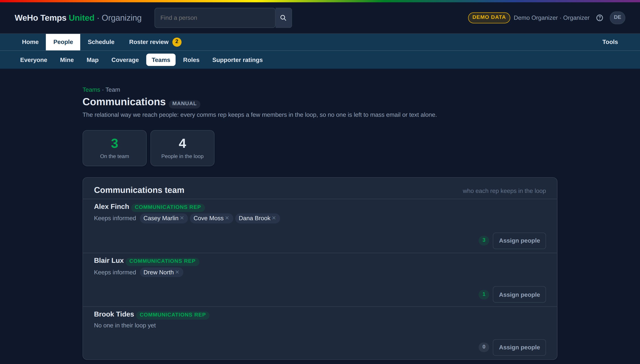Screen dimensions: 640x364
Task: Click the Find a person search field
Action: (x=215, y=18)
